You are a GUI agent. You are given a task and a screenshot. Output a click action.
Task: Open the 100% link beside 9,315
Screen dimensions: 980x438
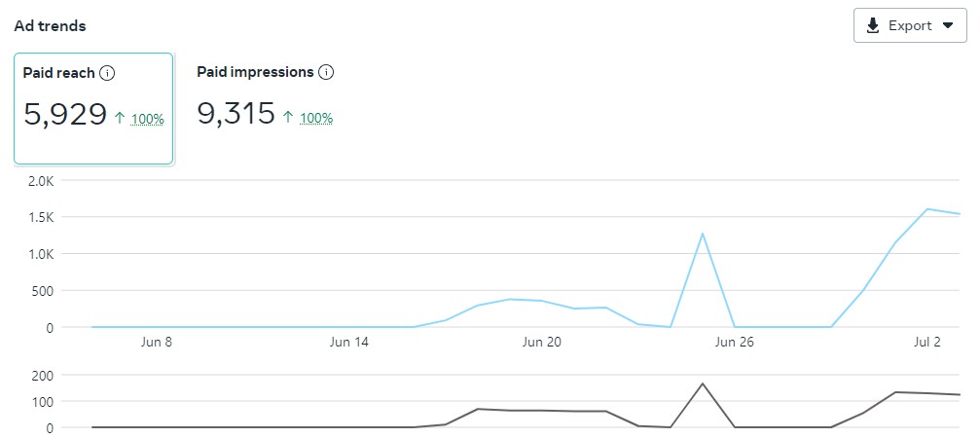(x=316, y=118)
